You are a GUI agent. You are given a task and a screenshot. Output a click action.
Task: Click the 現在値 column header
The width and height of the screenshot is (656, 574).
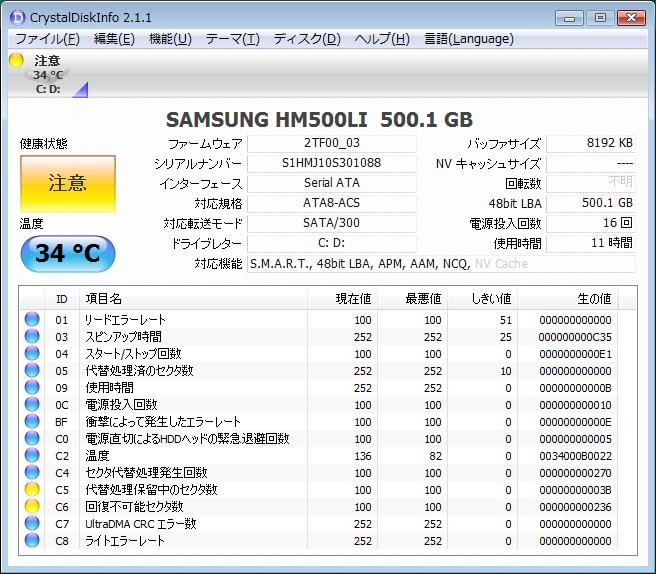[343, 299]
